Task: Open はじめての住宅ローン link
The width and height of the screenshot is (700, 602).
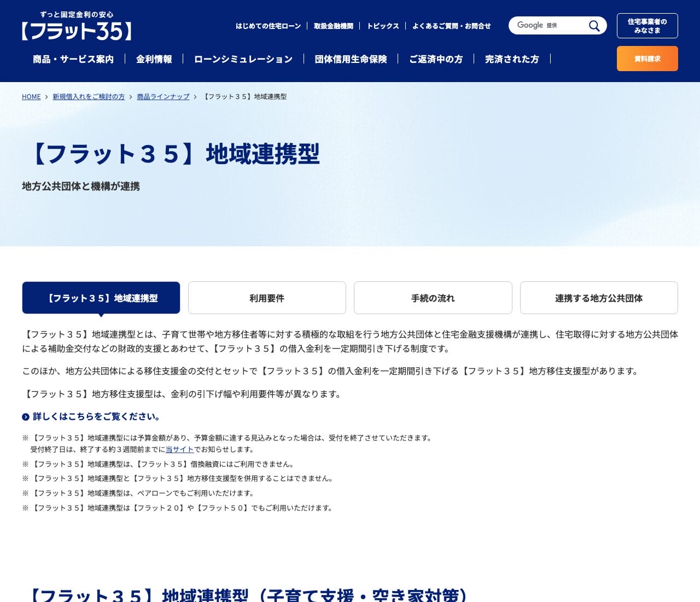Action: click(x=268, y=26)
